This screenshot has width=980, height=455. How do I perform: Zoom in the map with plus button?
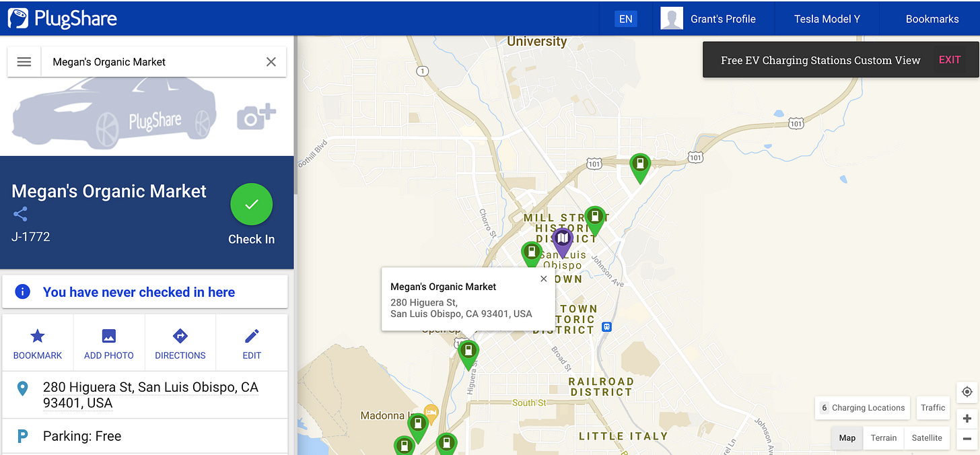[x=967, y=419]
